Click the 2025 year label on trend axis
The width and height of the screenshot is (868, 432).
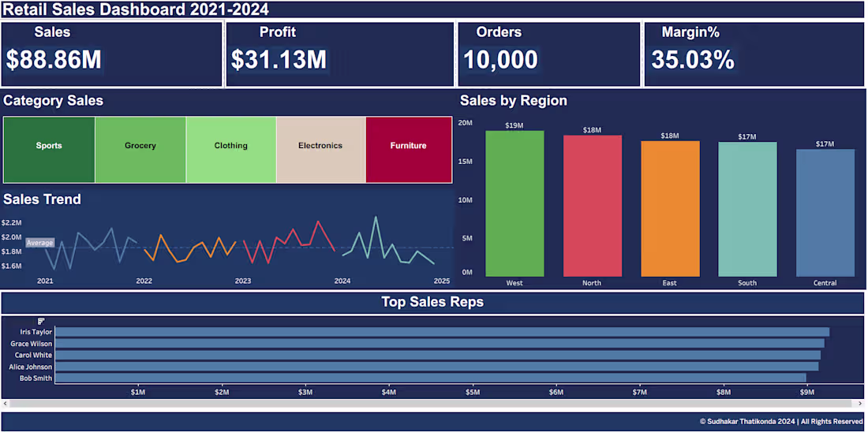coord(442,281)
